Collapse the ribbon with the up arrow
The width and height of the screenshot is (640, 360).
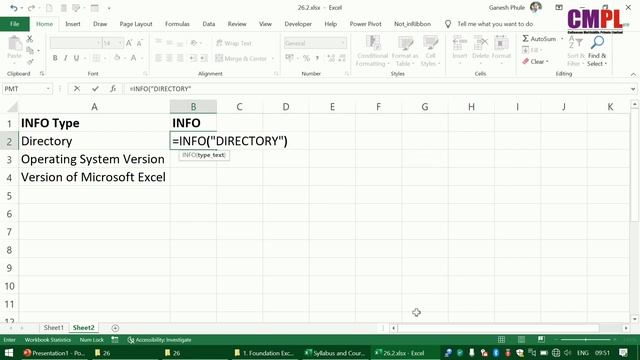coord(633,74)
